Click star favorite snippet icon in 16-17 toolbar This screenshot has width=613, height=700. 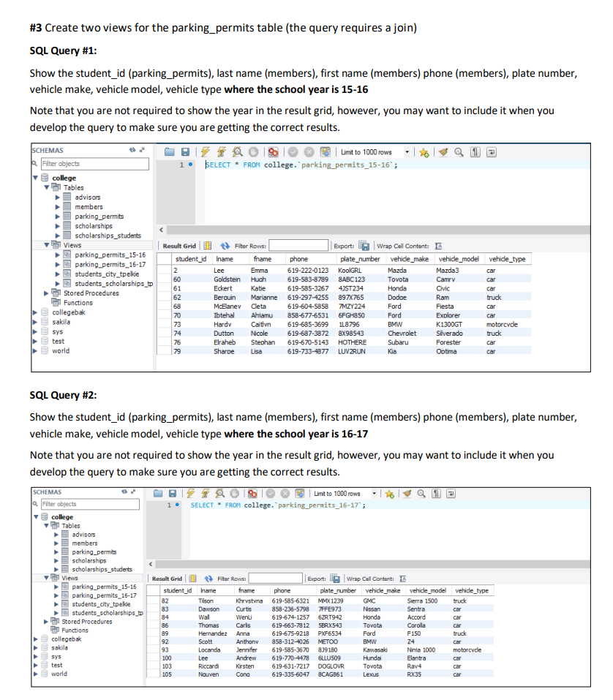390,494
